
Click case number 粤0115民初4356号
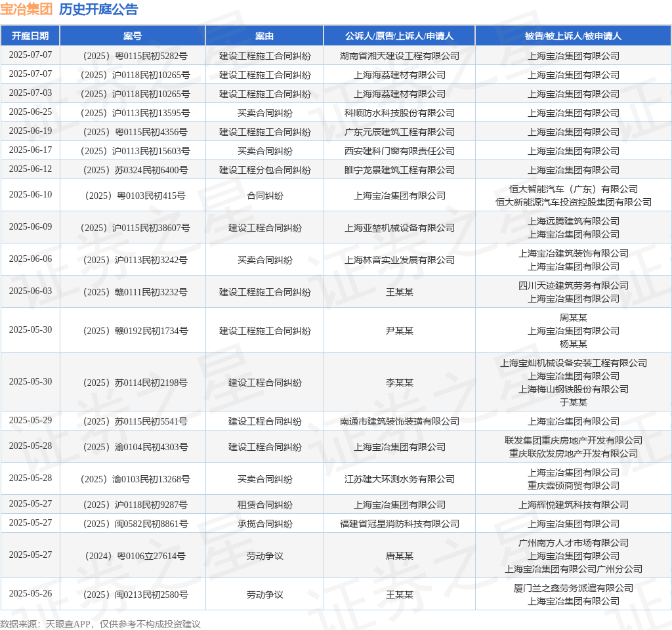(135, 132)
